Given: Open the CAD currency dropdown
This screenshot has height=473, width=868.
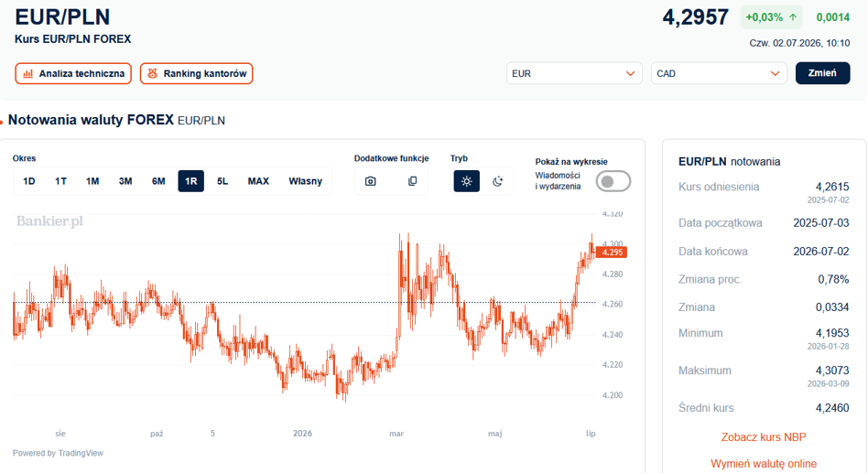Looking at the screenshot, I should click(x=719, y=73).
